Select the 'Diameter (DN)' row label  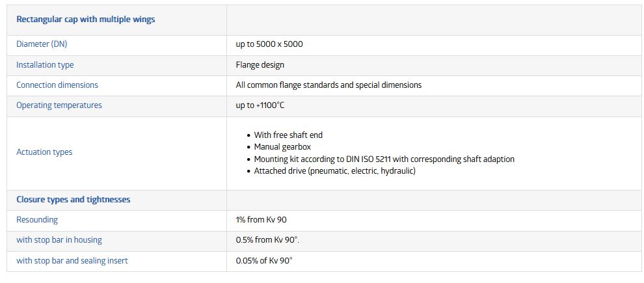click(42, 45)
